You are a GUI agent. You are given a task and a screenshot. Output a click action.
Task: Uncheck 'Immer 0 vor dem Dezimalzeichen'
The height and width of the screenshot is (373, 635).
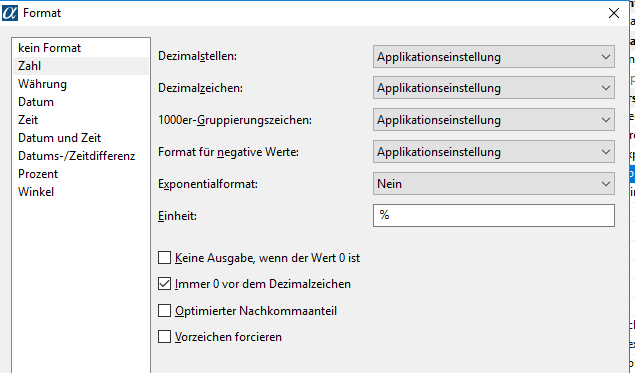coord(164,284)
